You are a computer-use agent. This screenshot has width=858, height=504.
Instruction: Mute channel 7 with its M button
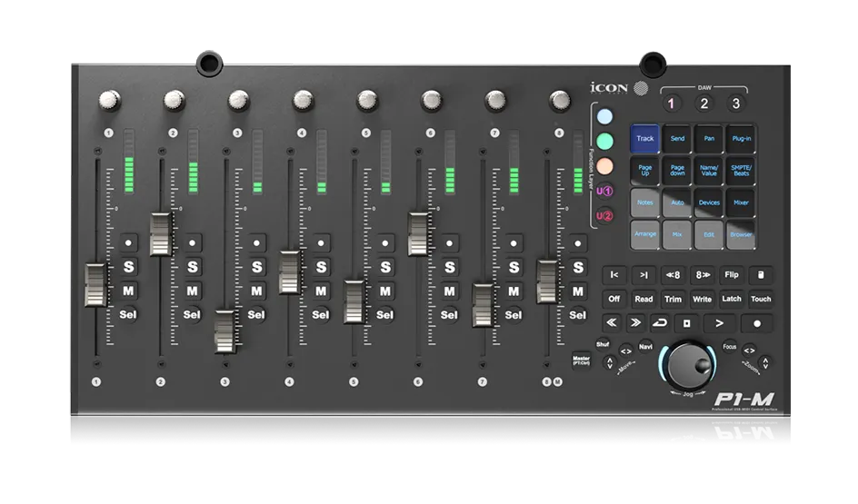pos(514,292)
